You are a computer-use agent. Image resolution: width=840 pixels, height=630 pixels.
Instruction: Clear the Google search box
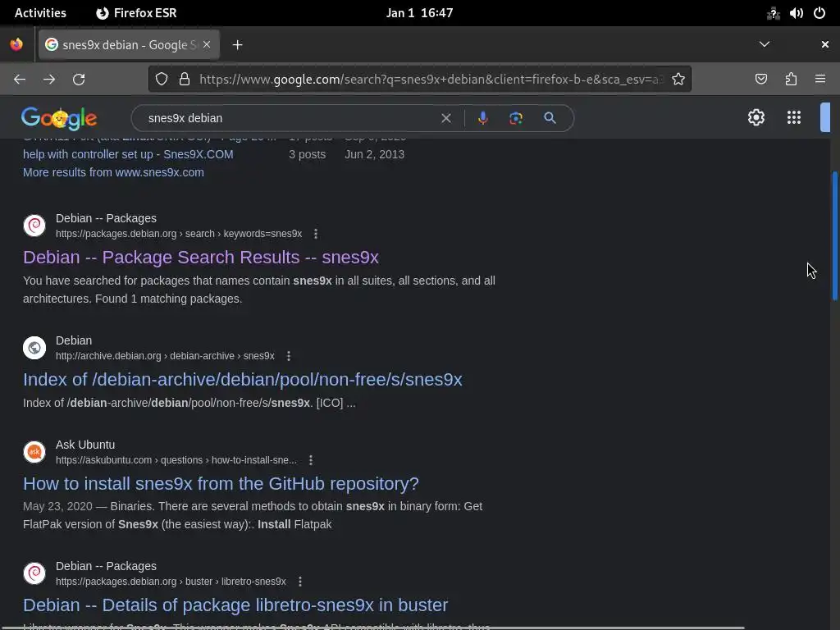point(445,118)
